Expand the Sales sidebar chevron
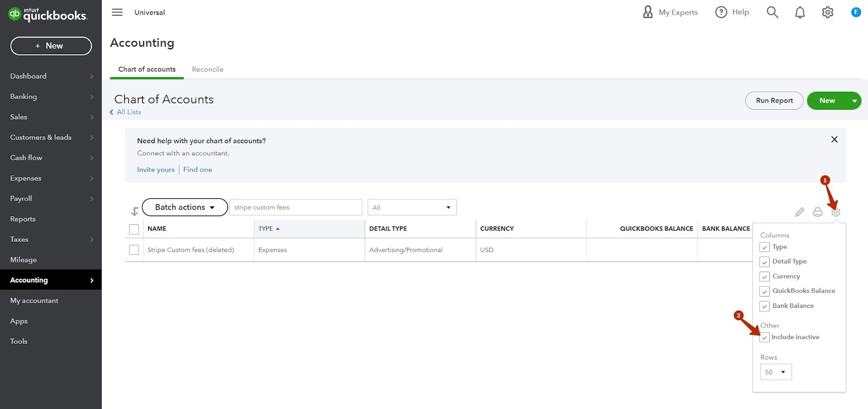Viewport: 868px width, 409px height. [x=92, y=117]
